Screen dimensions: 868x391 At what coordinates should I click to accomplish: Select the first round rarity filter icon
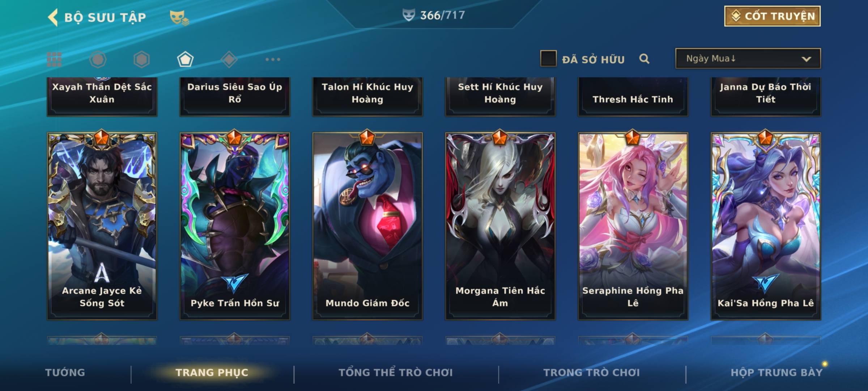(98, 59)
